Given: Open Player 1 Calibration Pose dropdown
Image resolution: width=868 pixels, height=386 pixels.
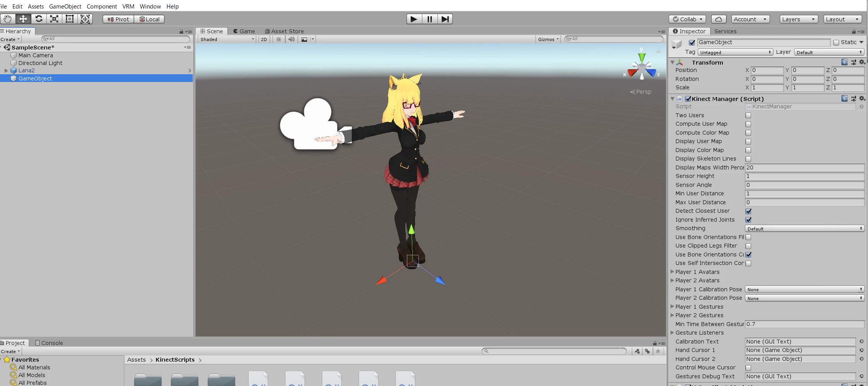Looking at the screenshot, I should pos(805,289).
